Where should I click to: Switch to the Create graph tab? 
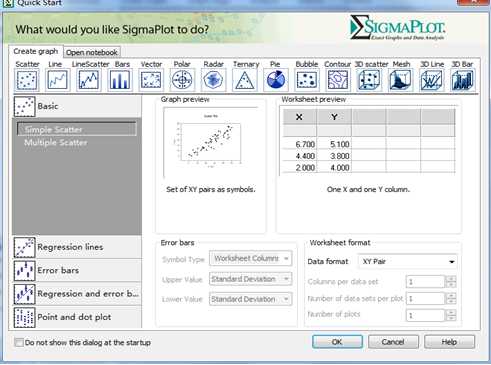36,52
